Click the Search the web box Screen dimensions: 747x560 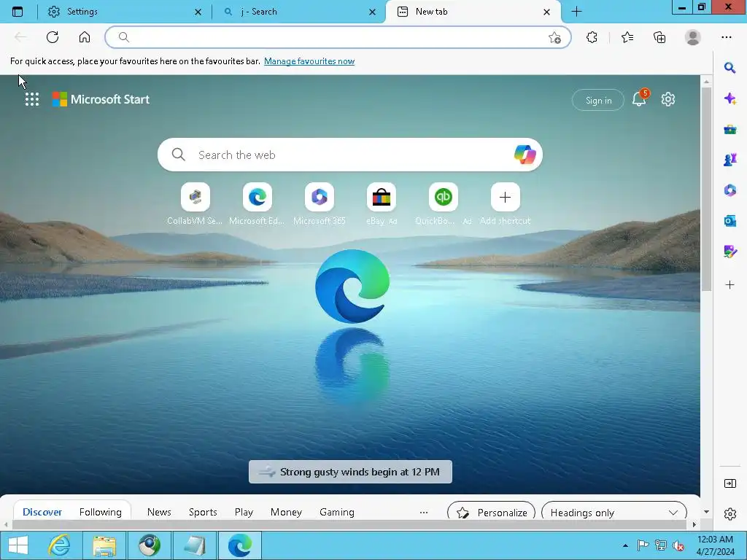[x=350, y=155]
